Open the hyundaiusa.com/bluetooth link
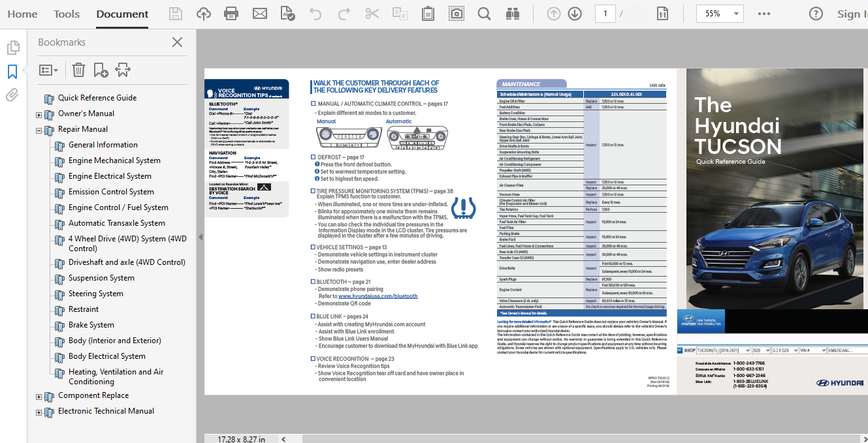Image resolution: width=868 pixels, height=443 pixels. tap(378, 296)
